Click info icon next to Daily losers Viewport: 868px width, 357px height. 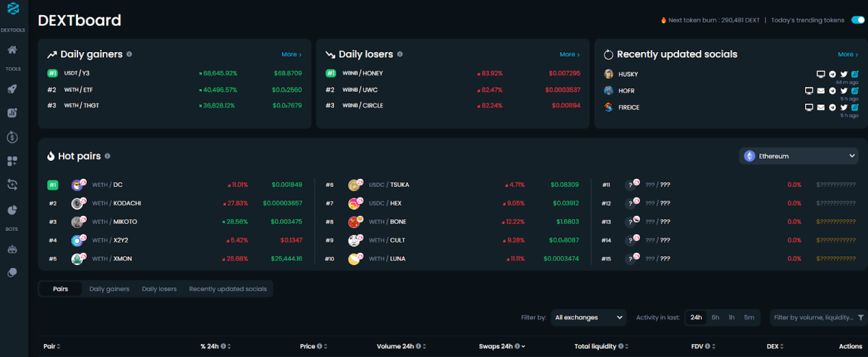400,54
